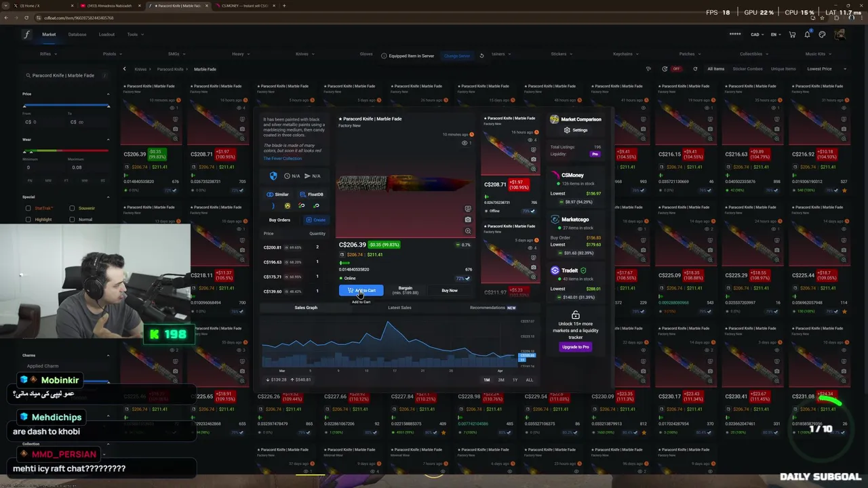Click the camera icon on the C$206.39 listing card
Screen dimensions: 868x488
tap(175, 128)
